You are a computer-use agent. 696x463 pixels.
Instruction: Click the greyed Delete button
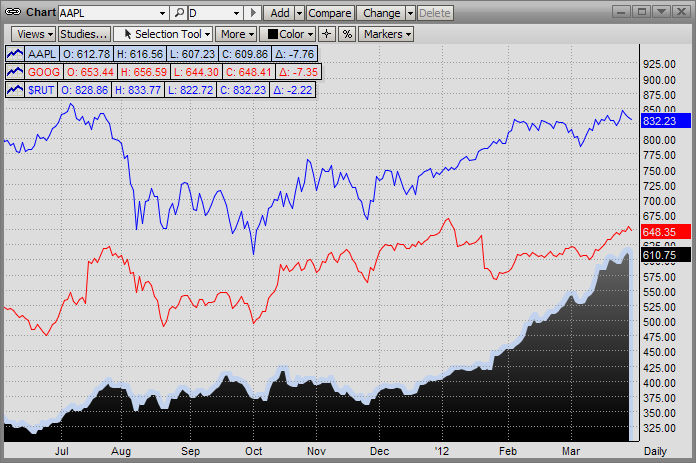pos(435,13)
